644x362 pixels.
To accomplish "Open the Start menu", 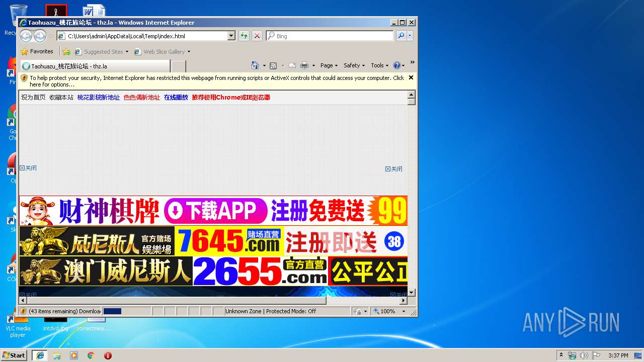I will (14, 355).
